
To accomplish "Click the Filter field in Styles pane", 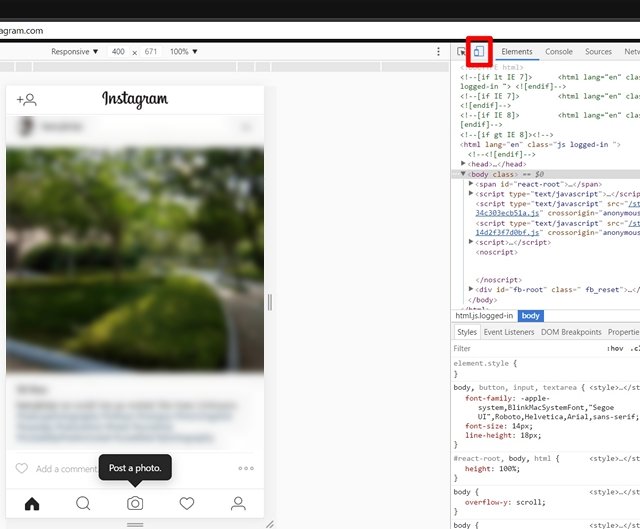I will tap(520, 349).
